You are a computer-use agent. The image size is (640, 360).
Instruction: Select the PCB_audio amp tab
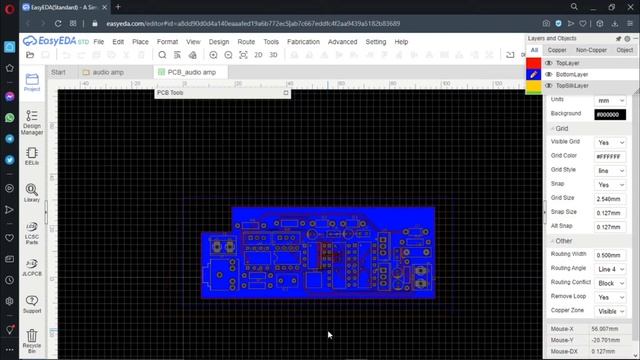[191, 72]
